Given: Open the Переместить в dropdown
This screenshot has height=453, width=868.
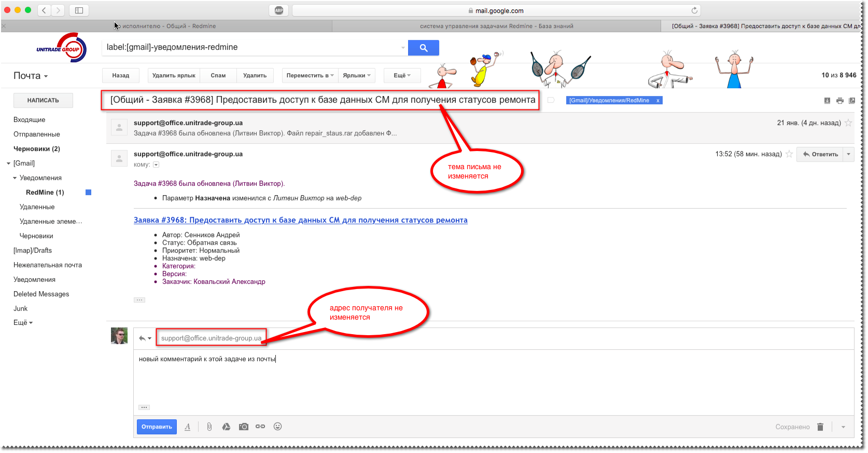Looking at the screenshot, I should pyautogui.click(x=310, y=76).
